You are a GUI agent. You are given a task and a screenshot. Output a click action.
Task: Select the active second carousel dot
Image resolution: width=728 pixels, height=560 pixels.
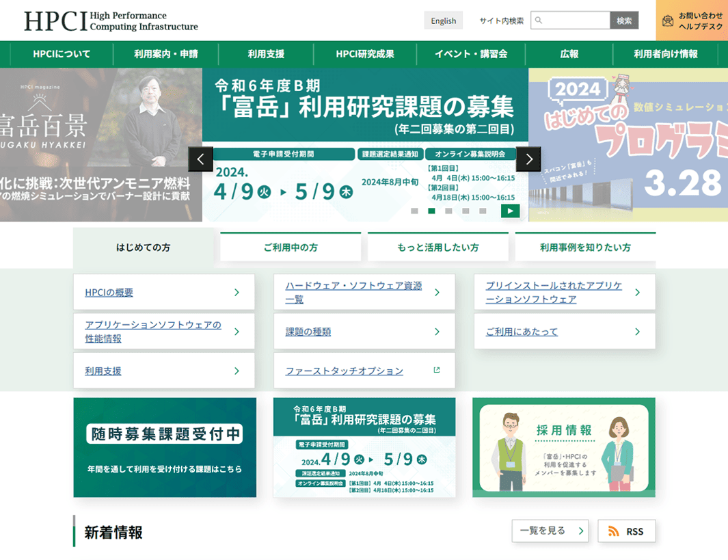[x=432, y=211]
